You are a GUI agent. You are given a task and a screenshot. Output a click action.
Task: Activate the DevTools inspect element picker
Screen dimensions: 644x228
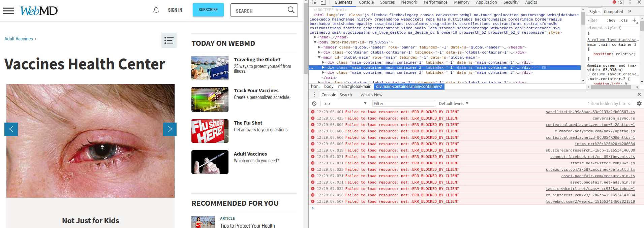(314, 2)
